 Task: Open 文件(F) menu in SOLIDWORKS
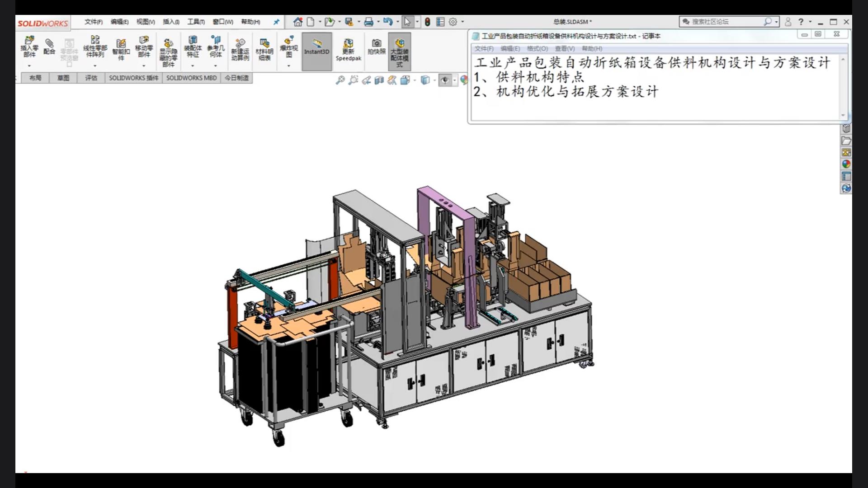click(x=93, y=22)
